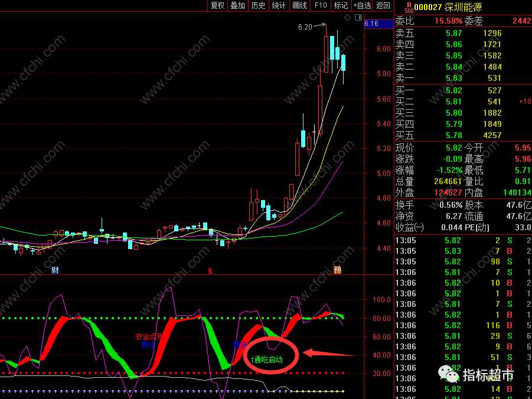Toggle the side panel icon beside diamond
The image size is (532, 399).
(x=358, y=17)
